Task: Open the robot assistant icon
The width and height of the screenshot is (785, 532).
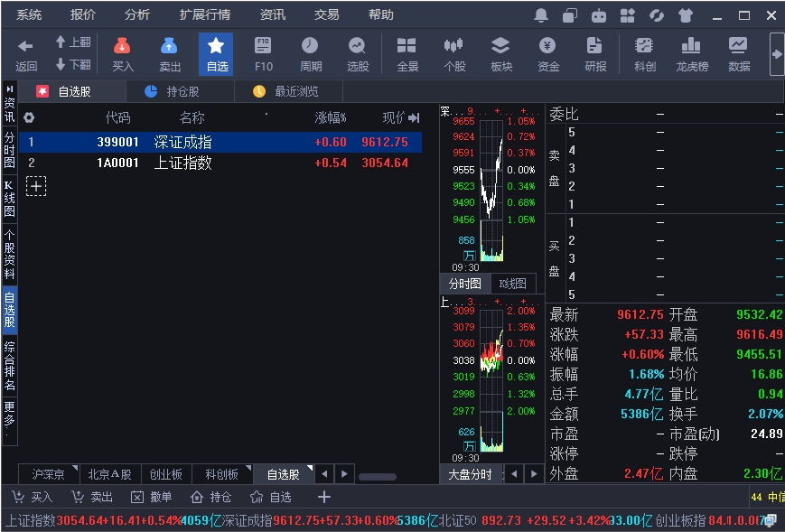Action: tap(598, 15)
